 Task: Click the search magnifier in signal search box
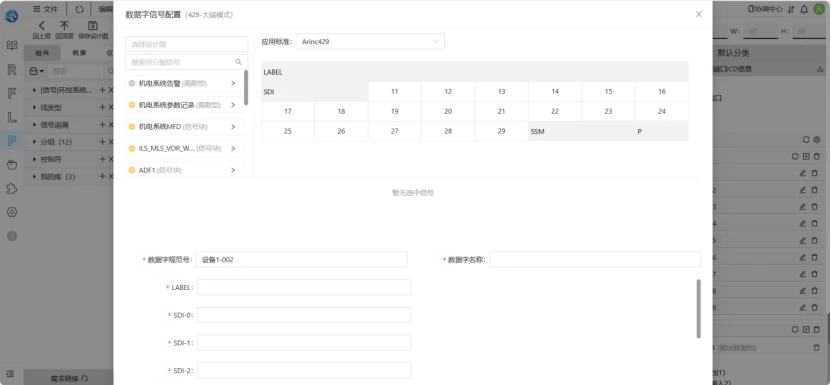[x=238, y=62]
